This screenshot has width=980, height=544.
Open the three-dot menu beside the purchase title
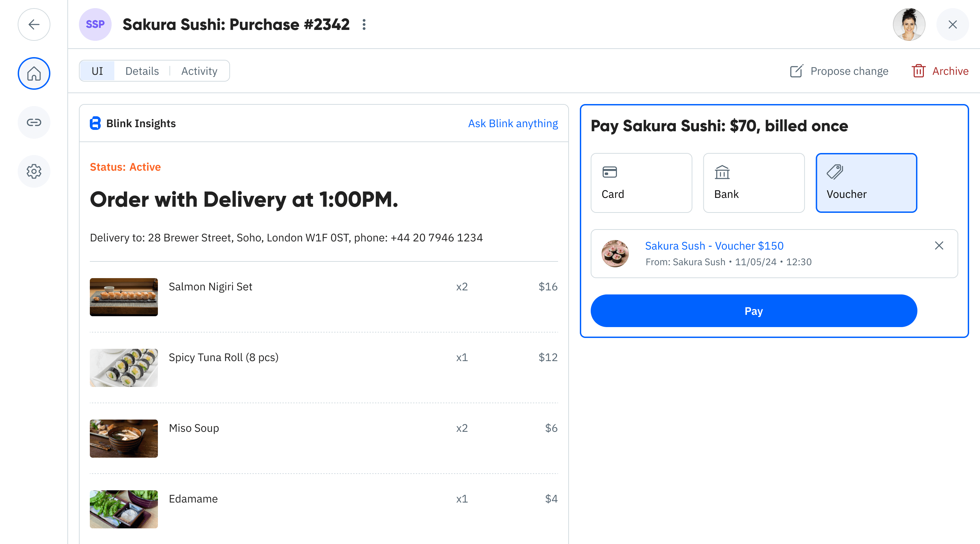[x=364, y=24]
